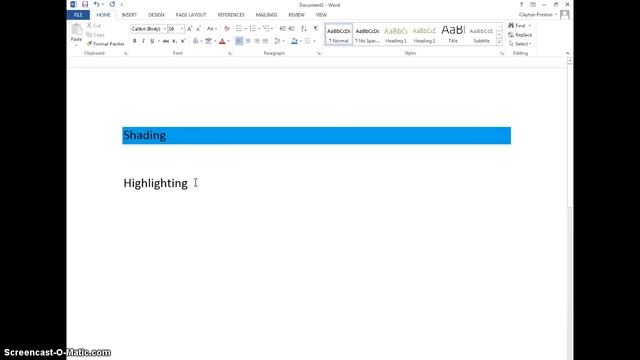
Task: Expand the Find options arrow
Action: tap(530, 26)
